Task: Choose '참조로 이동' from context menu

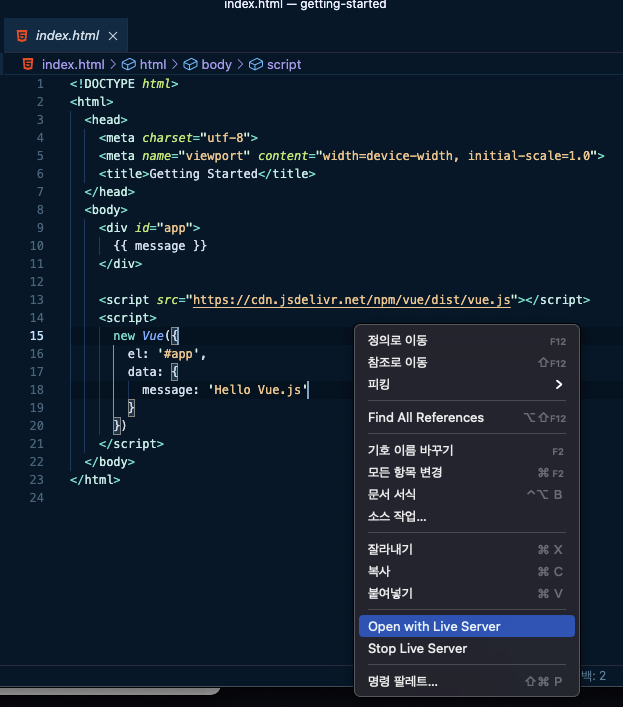Action: [x=467, y=363]
